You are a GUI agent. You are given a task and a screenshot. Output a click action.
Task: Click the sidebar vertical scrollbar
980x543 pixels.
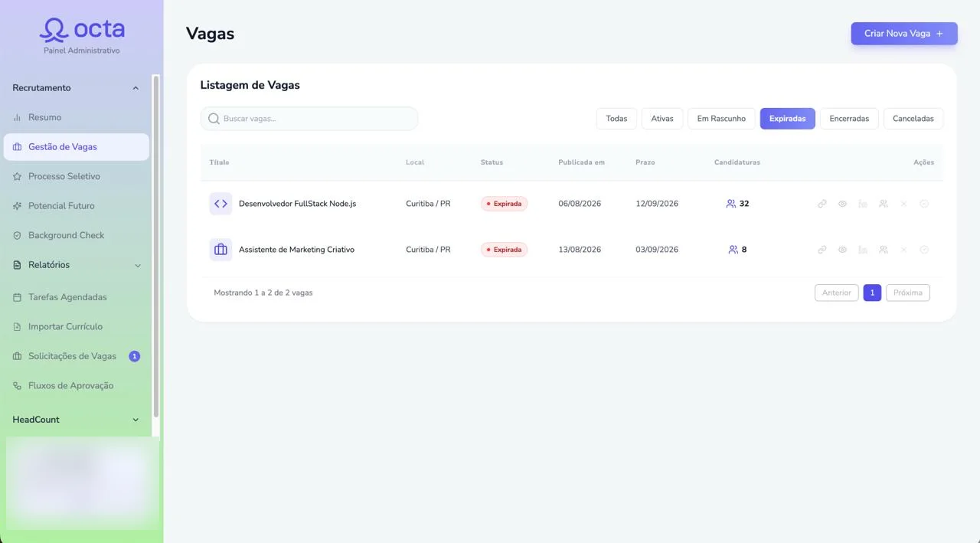156,245
